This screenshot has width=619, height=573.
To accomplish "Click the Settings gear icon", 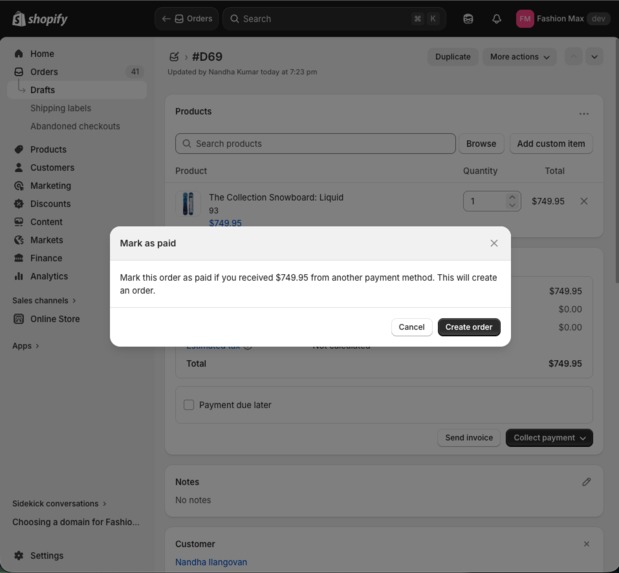I will (19, 556).
